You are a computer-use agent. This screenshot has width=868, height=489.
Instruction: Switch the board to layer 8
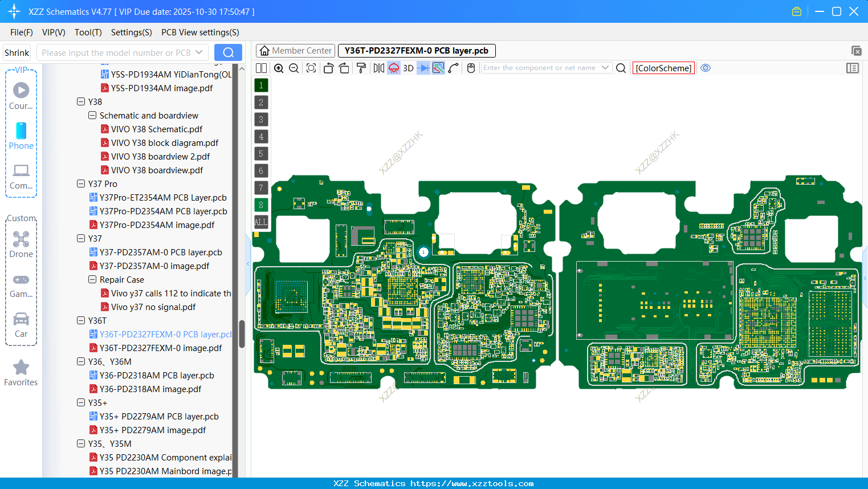pos(260,205)
